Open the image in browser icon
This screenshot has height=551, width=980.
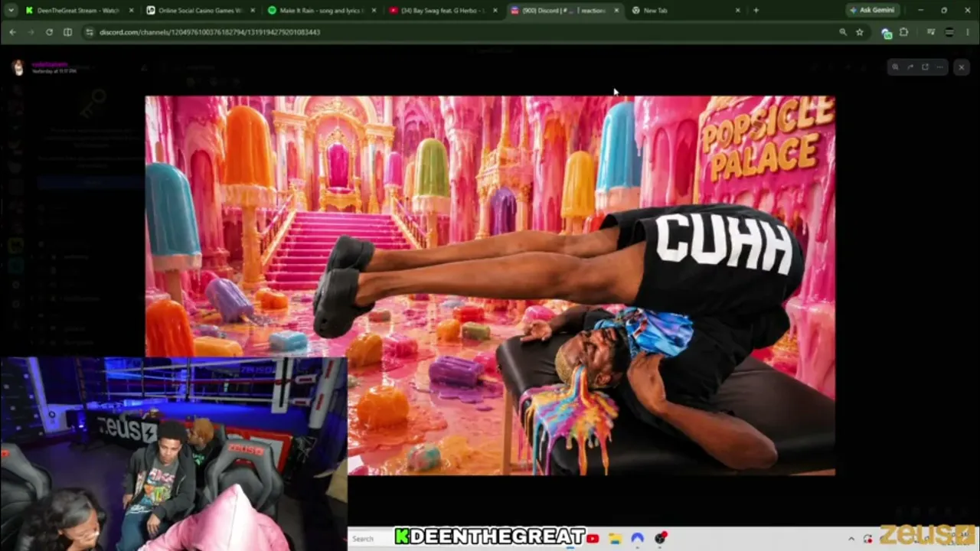click(925, 67)
